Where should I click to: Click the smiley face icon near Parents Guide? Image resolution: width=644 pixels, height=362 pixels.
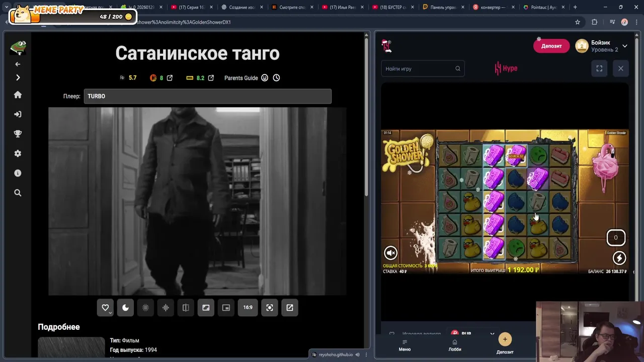(265, 78)
